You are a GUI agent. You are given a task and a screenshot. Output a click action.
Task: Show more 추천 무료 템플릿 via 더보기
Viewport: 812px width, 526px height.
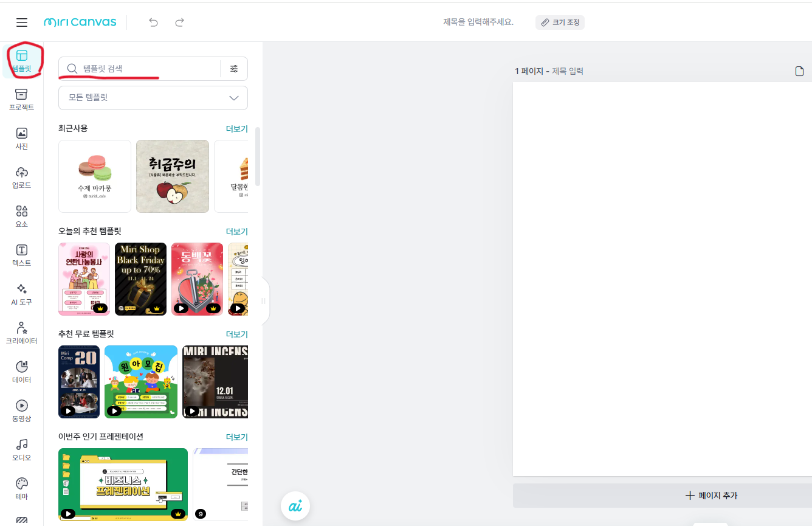point(236,334)
